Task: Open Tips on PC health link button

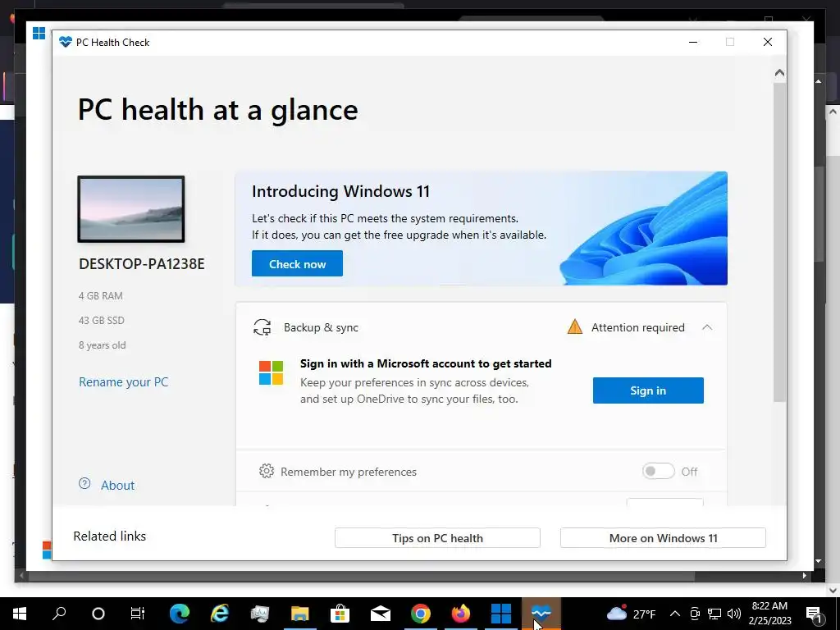Action: (x=437, y=538)
